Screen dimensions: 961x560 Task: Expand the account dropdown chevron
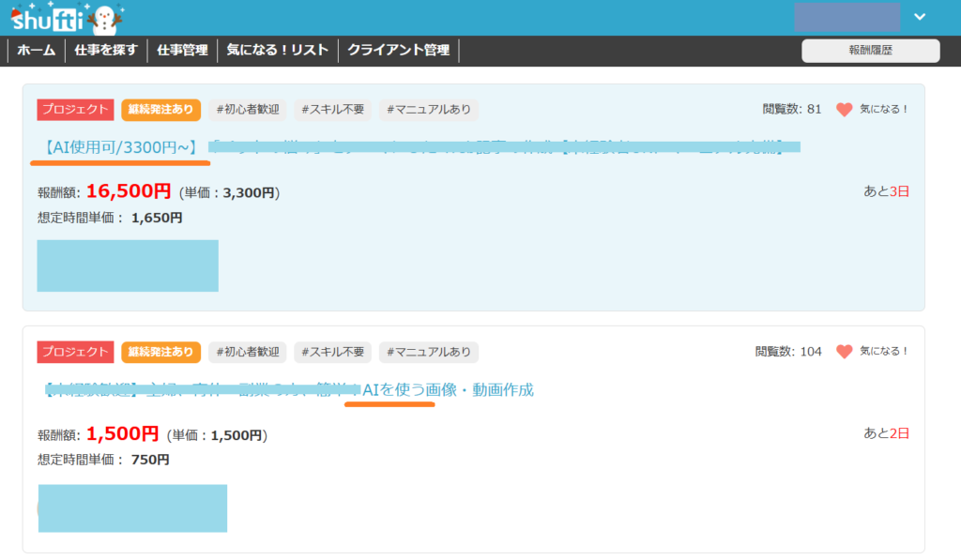920,17
